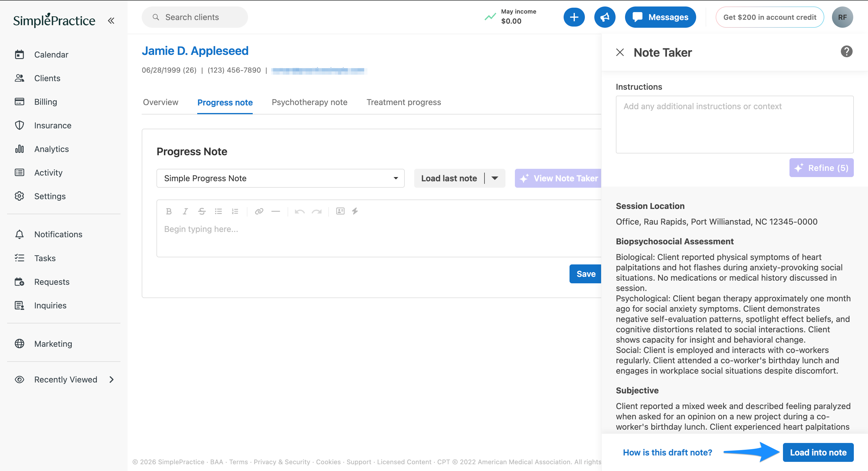
Task: Save the progress note
Action: (586, 274)
